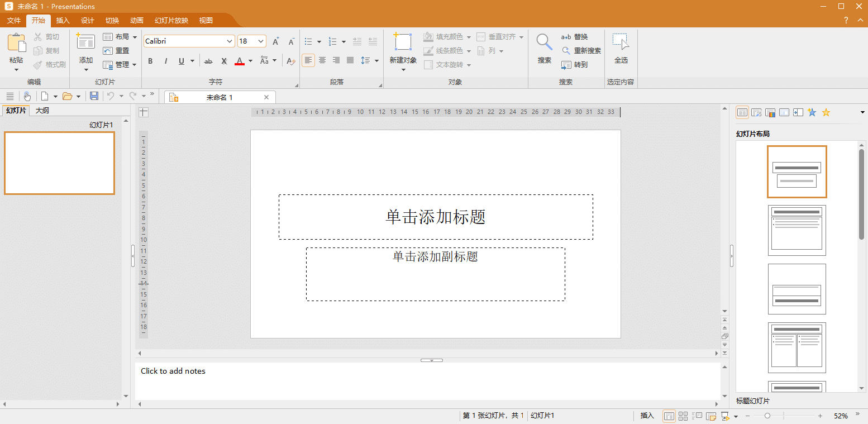Click the undo arrow icon

pyautogui.click(x=111, y=96)
